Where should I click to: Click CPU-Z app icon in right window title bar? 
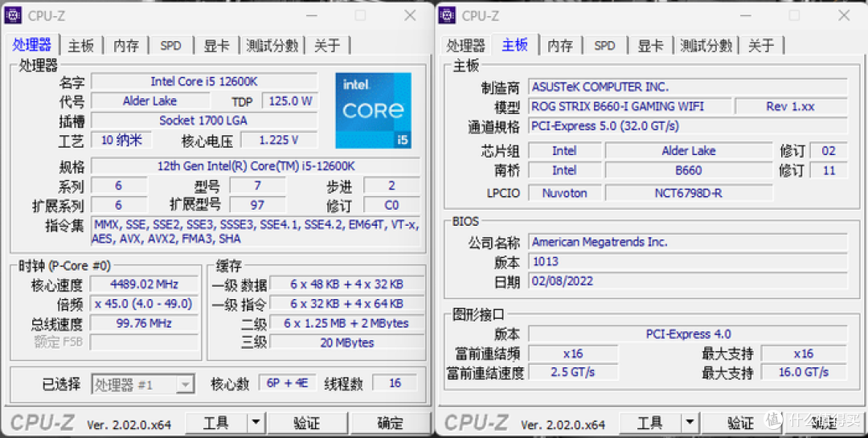(x=448, y=15)
